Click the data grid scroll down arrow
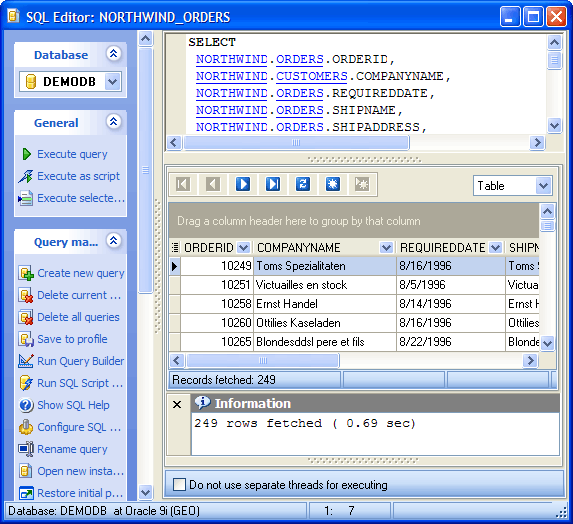573x524 pixels. 547,343
